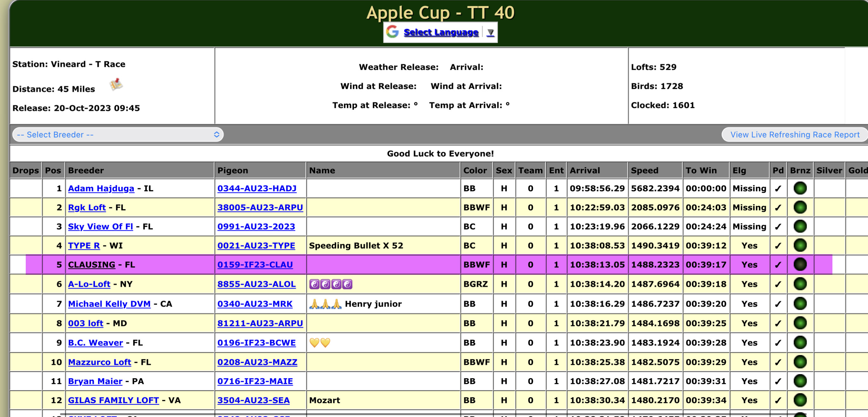Viewport: 868px width, 417px height.
Task: Click the dark bronze dot in CLAUSING row
Action: [x=800, y=265]
